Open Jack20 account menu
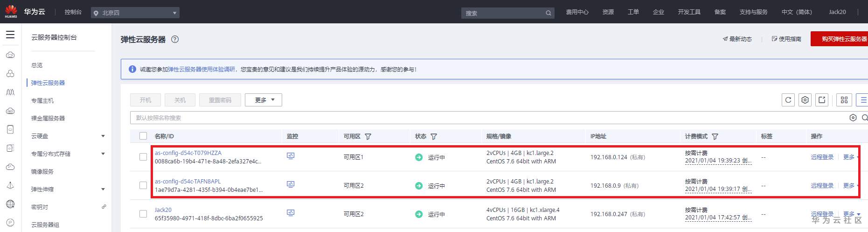This screenshot has width=868, height=232. tap(837, 12)
